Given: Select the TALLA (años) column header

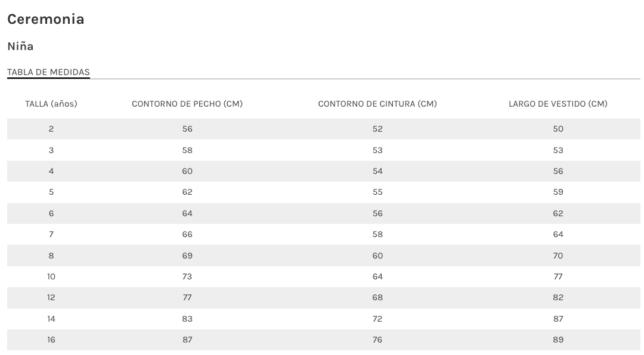Looking at the screenshot, I should (51, 104).
